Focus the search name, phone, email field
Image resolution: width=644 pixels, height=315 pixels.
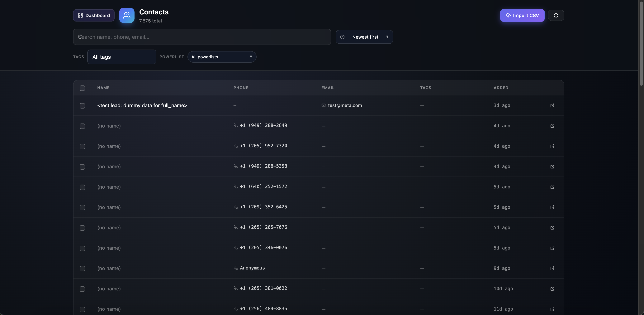pos(202,37)
